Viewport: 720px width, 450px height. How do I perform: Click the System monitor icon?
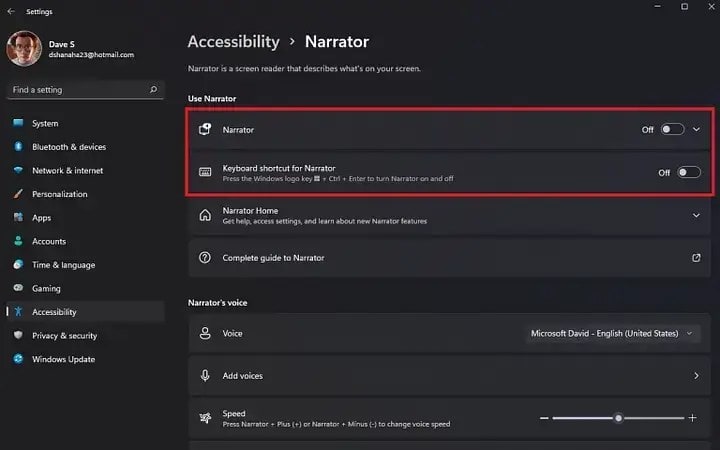[18, 123]
